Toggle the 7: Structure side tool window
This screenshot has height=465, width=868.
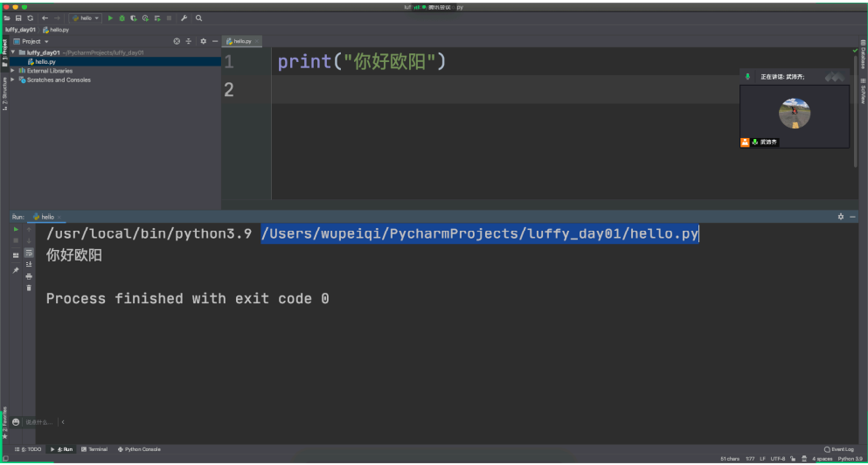tap(4, 93)
